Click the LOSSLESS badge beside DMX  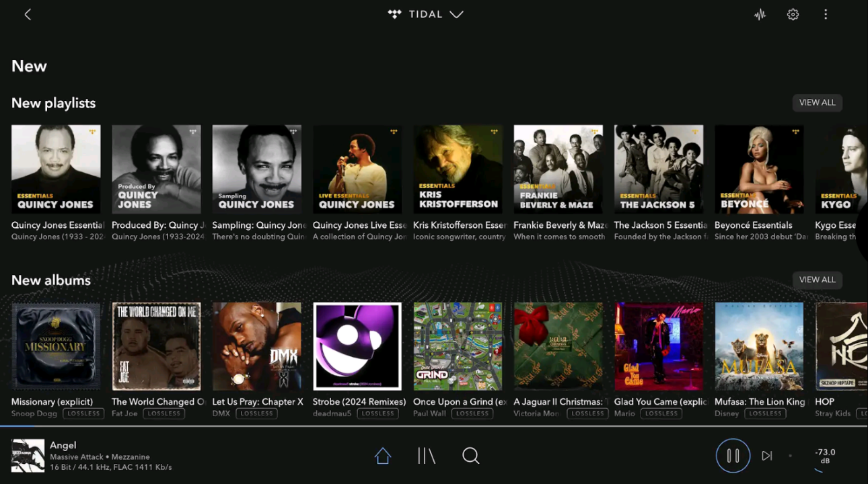[x=256, y=414]
